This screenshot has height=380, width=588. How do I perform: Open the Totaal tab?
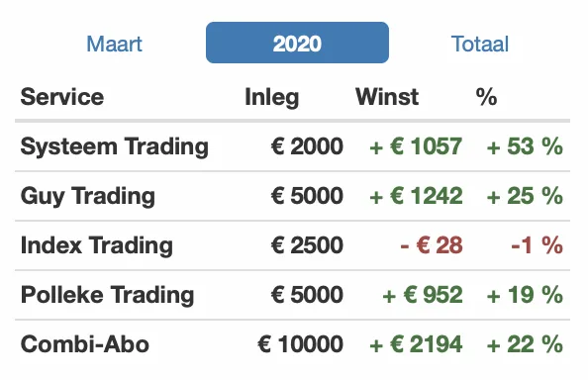click(480, 44)
